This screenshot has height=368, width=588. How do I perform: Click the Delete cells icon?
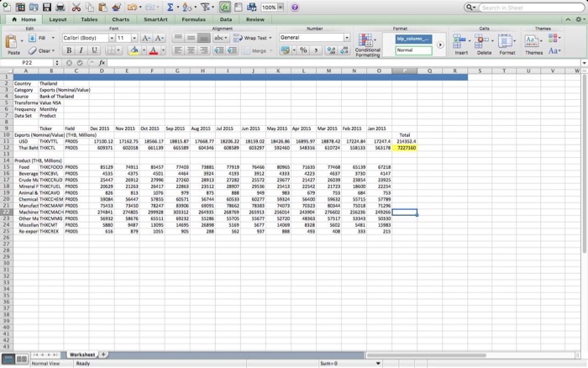coord(484,43)
